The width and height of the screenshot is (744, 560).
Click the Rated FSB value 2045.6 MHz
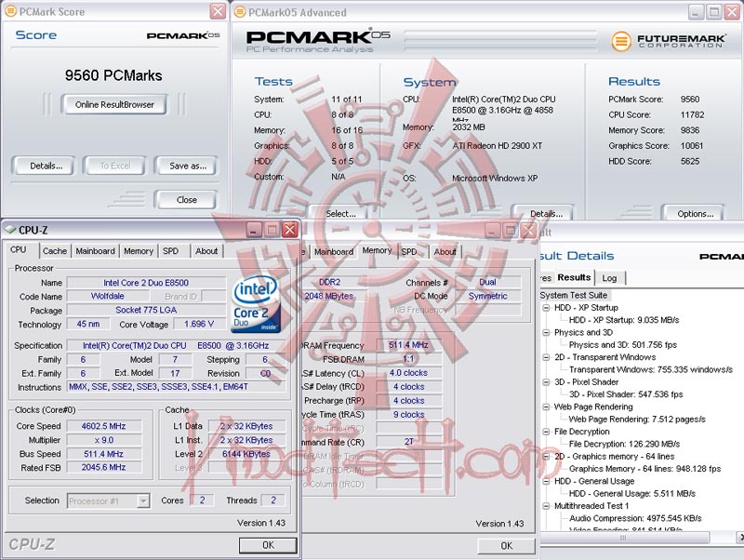(104, 468)
